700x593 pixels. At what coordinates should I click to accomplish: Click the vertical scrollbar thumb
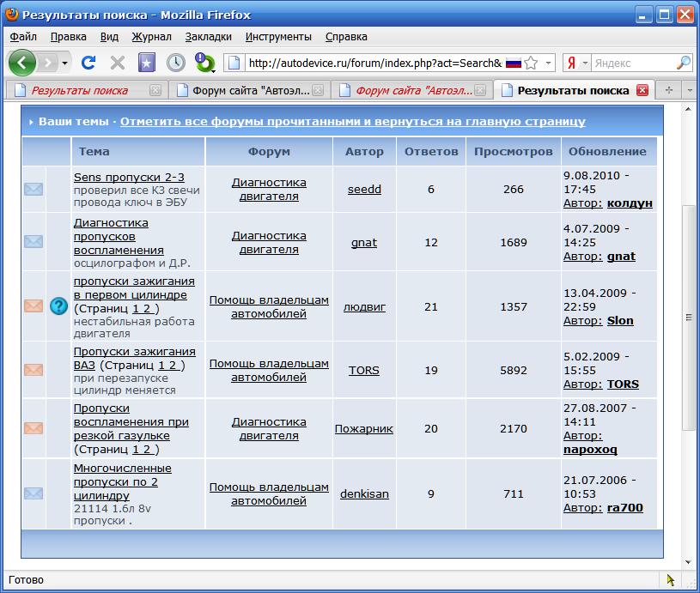688,317
